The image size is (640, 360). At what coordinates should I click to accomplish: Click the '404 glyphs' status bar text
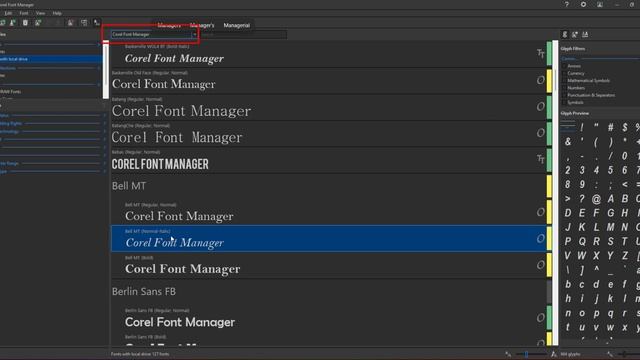[x=571, y=354]
